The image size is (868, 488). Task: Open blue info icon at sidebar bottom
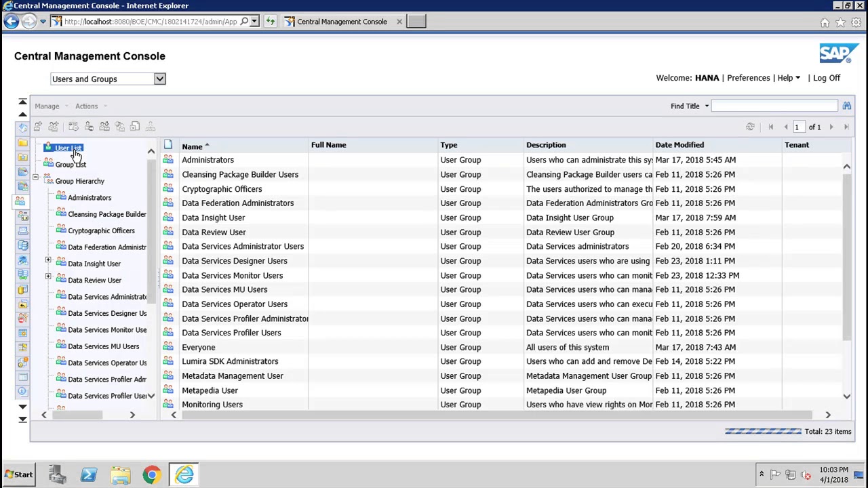pos(22,391)
